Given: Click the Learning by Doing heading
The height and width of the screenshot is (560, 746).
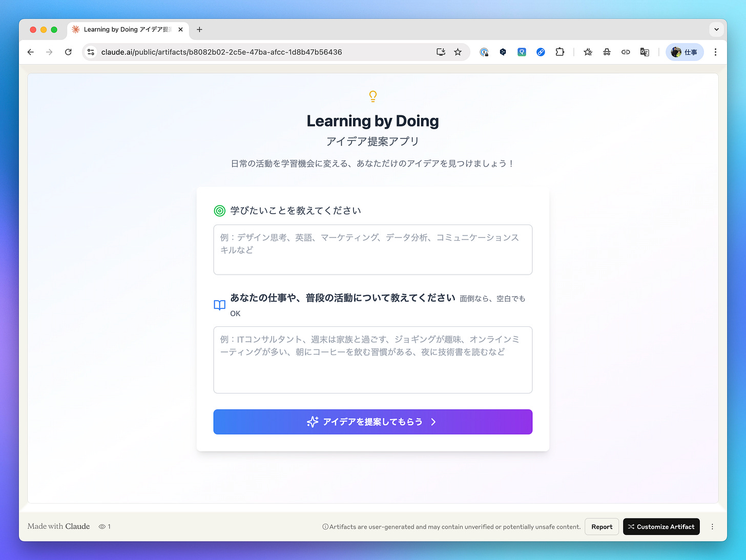Looking at the screenshot, I should point(373,121).
